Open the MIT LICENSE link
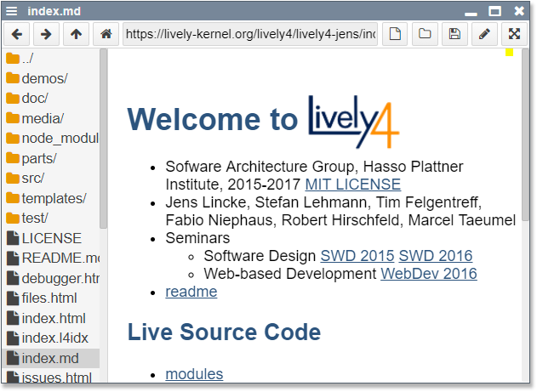This screenshot has height=392, width=537. click(x=352, y=184)
